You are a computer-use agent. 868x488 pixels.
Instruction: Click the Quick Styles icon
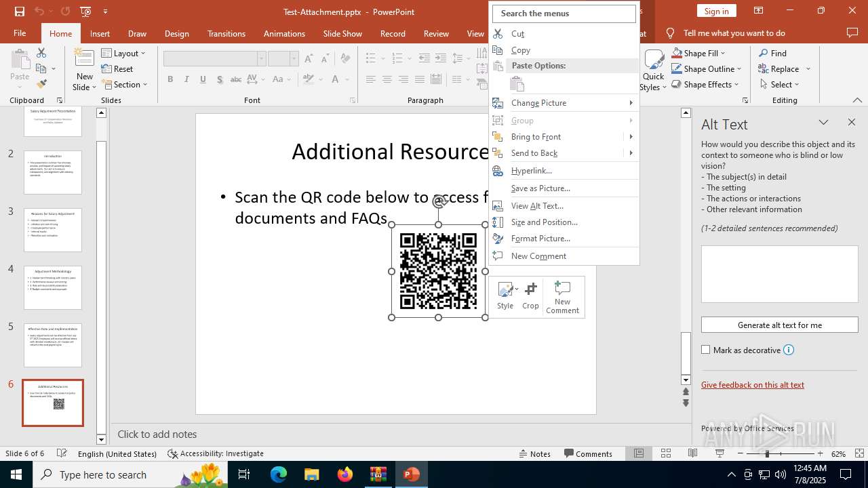(653, 70)
